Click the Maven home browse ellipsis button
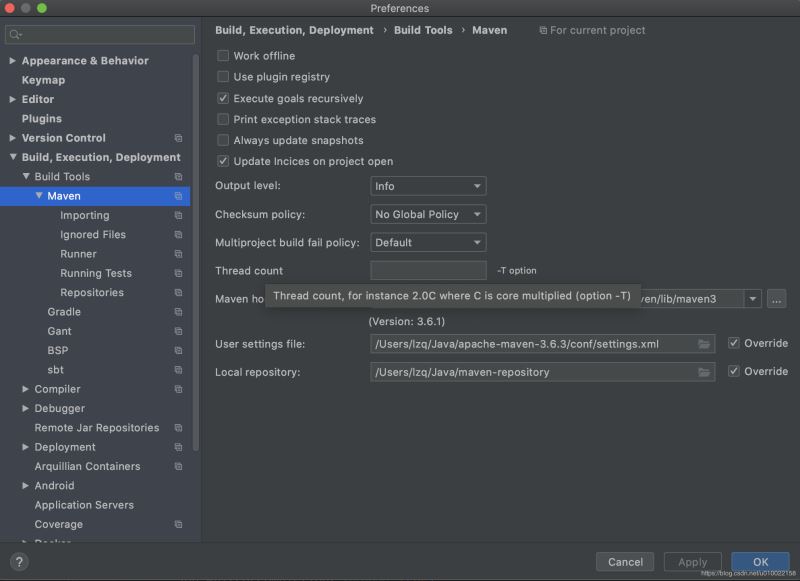The image size is (800, 581). [x=777, y=299]
